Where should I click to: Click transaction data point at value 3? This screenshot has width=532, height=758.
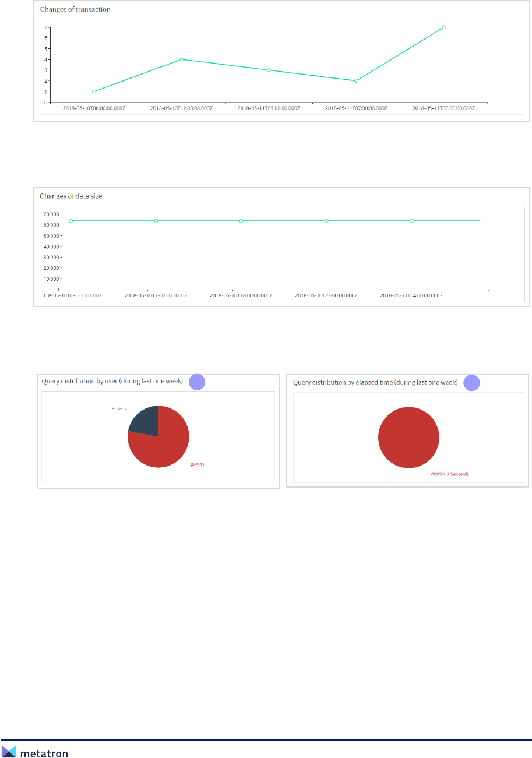pos(269,70)
